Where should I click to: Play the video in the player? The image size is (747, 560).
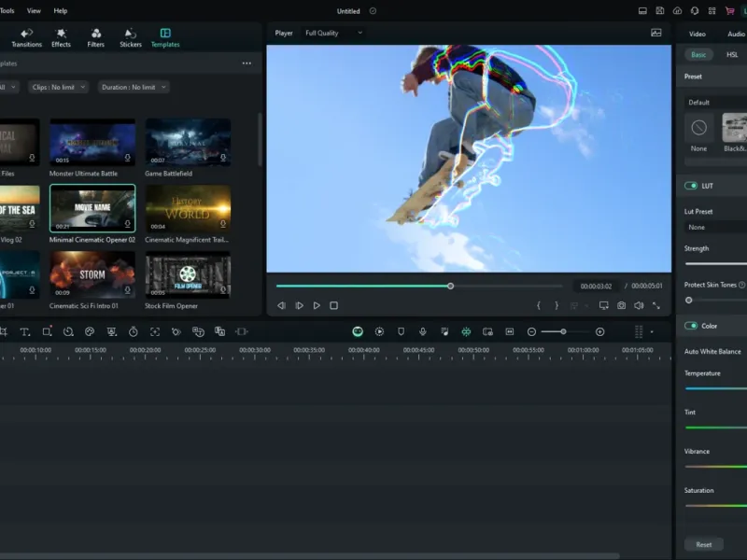pos(317,305)
